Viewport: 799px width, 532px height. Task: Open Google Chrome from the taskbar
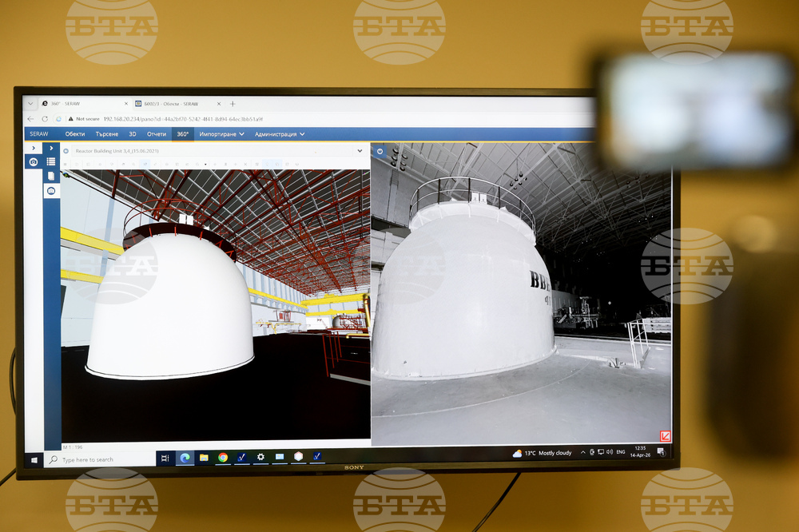[223, 458]
